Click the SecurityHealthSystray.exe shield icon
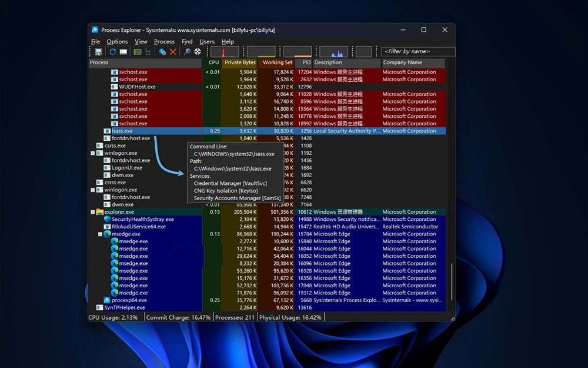This screenshot has height=368, width=588. click(107, 219)
